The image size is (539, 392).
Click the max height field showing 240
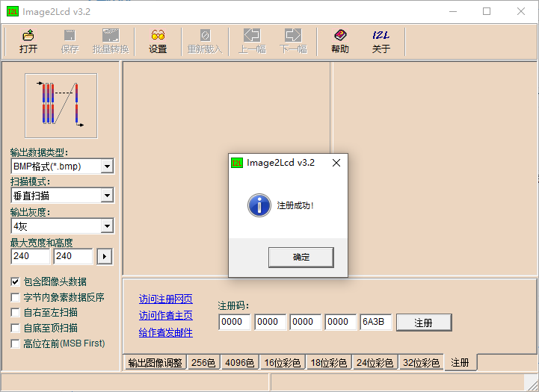[x=73, y=256]
